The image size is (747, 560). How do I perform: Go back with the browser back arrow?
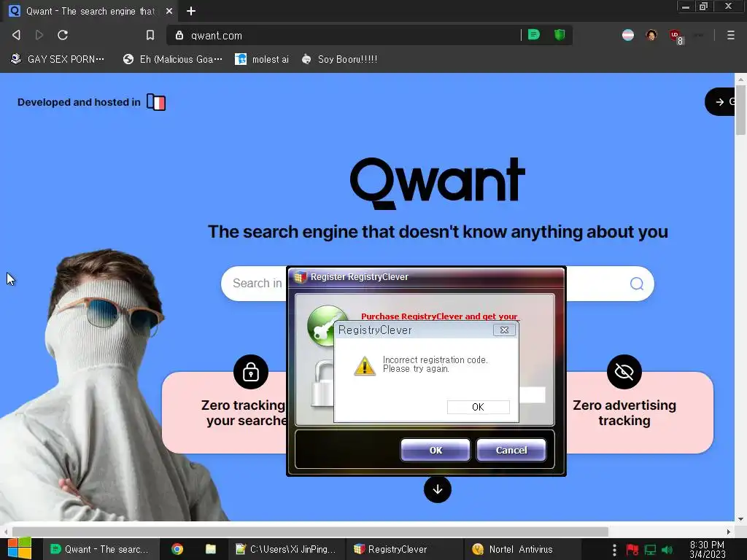[16, 35]
